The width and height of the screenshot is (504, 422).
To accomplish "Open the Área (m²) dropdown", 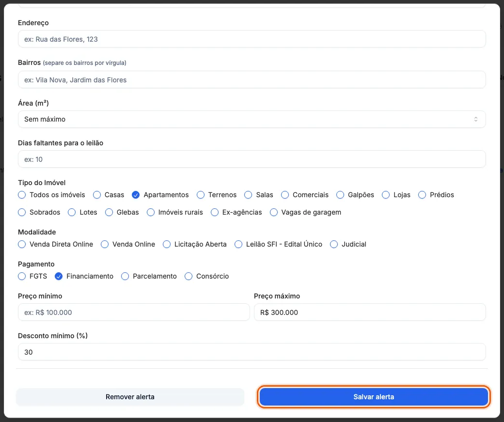I will click(252, 119).
